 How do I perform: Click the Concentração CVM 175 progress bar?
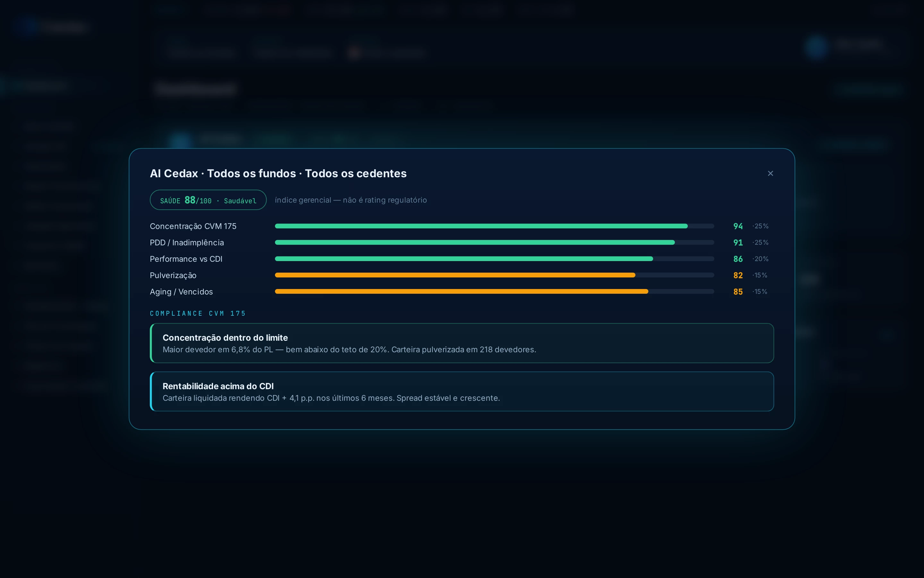[x=494, y=226]
